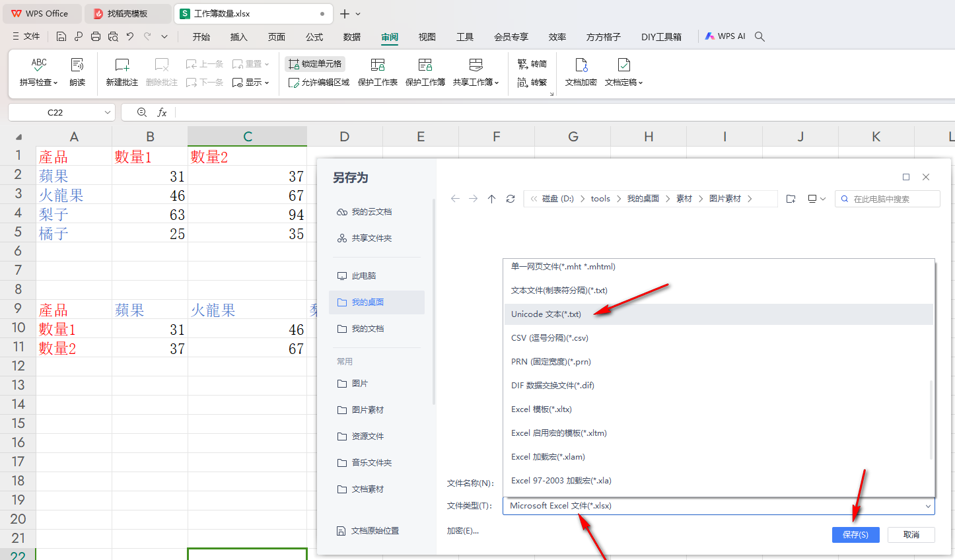
Task: Click Simplified to Traditional (转繁) icon
Action: 532,83
